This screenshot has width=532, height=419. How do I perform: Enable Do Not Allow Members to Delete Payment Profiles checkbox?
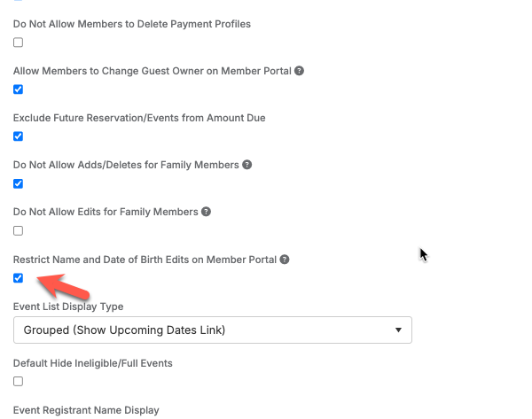tap(19, 43)
